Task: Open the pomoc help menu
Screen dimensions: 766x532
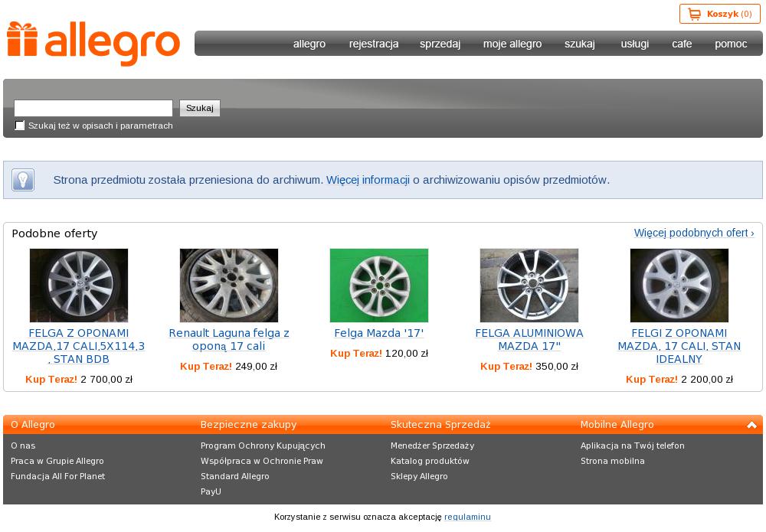Action: point(731,44)
